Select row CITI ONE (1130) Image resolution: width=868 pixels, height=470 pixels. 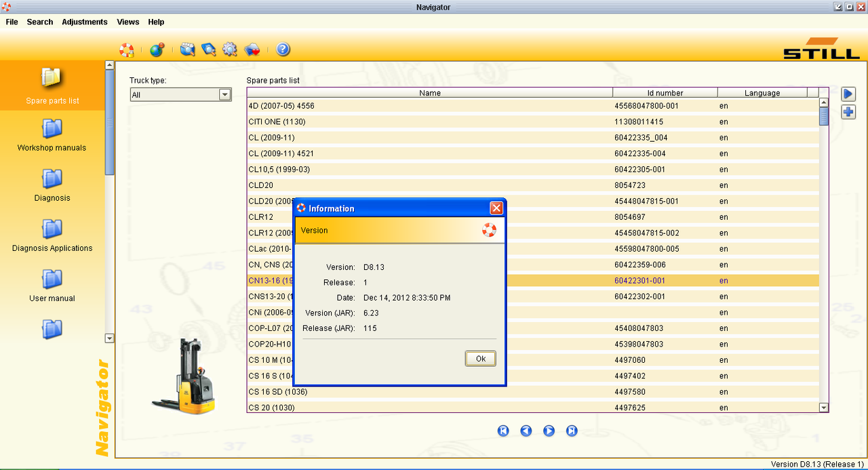point(533,122)
